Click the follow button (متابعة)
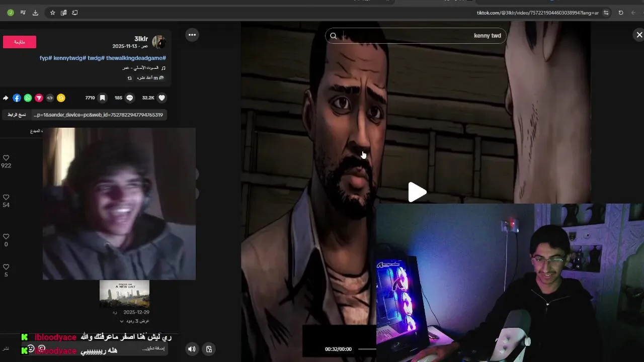Image resolution: width=644 pixels, height=362 pixels. pyautogui.click(x=20, y=42)
